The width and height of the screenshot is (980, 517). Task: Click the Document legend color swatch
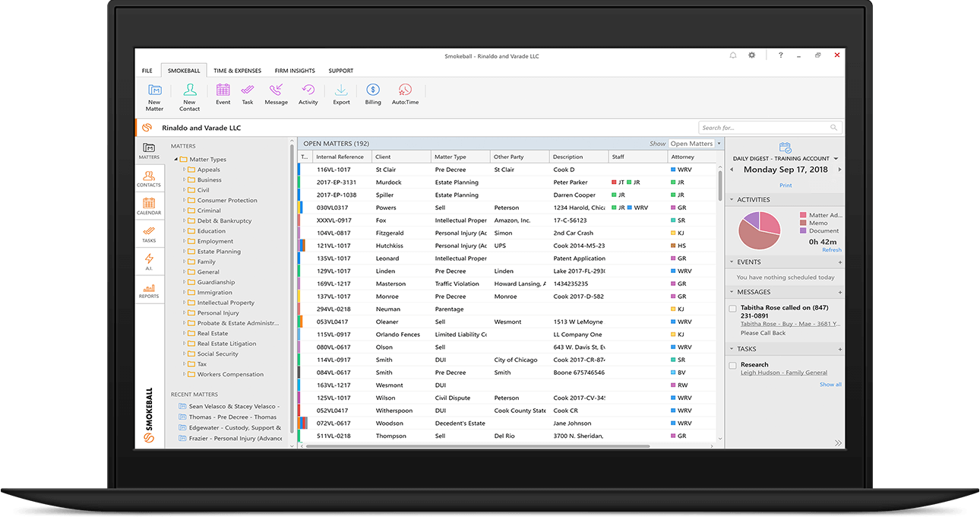click(803, 230)
